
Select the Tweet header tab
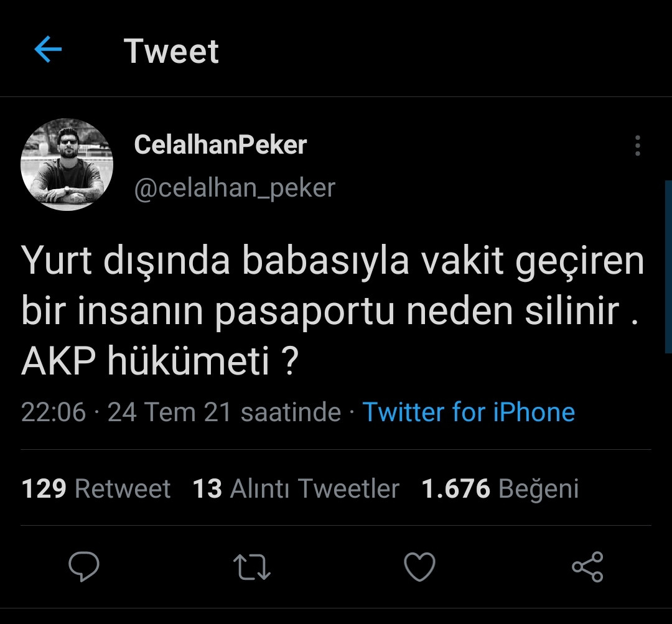[172, 51]
